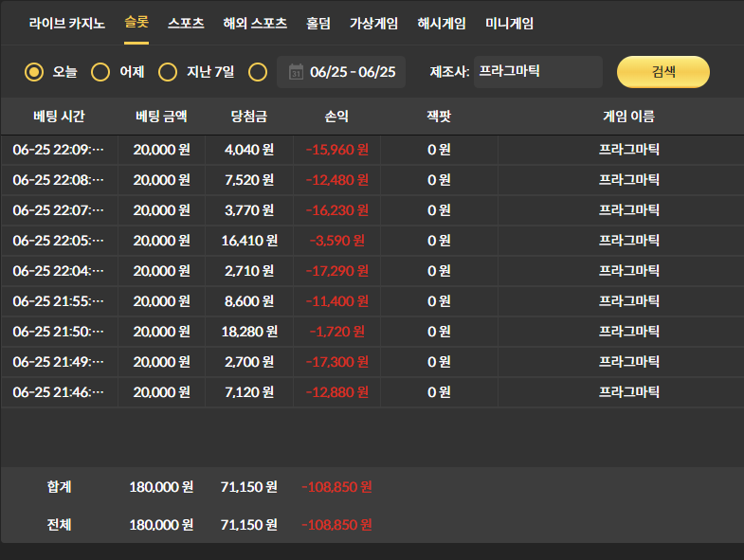Click the -3,590 원 loss value
Viewport: 744px width, 560px height.
[336, 241]
